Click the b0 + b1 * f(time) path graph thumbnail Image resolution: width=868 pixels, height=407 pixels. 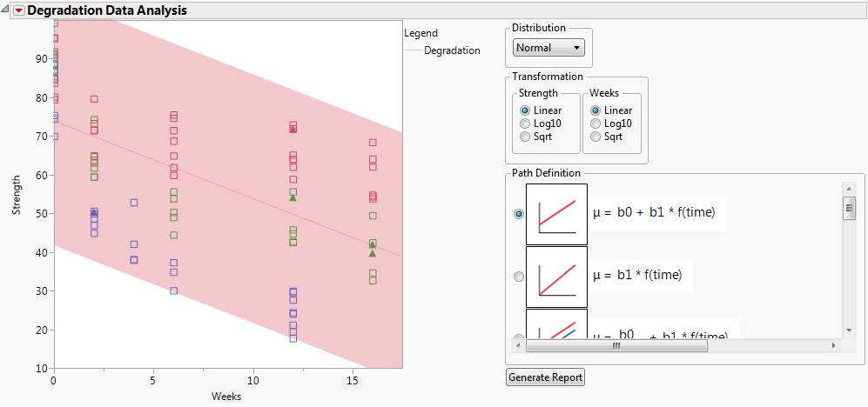(557, 214)
